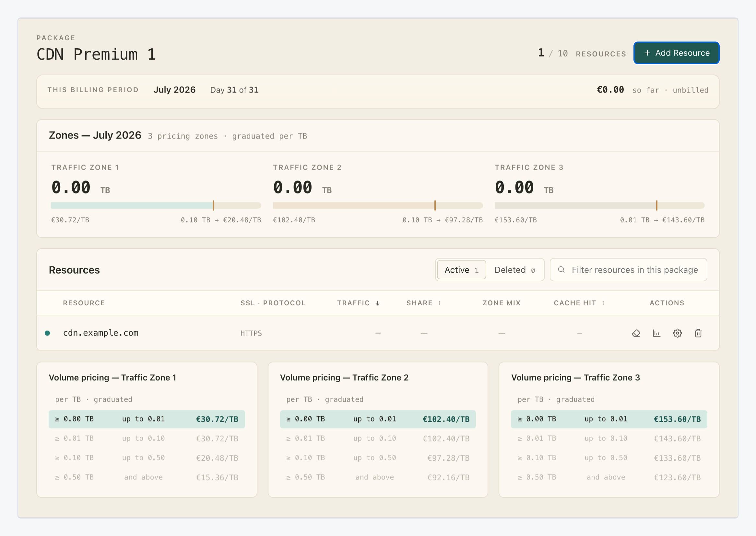Click the Zone Mix column header

coord(502,303)
